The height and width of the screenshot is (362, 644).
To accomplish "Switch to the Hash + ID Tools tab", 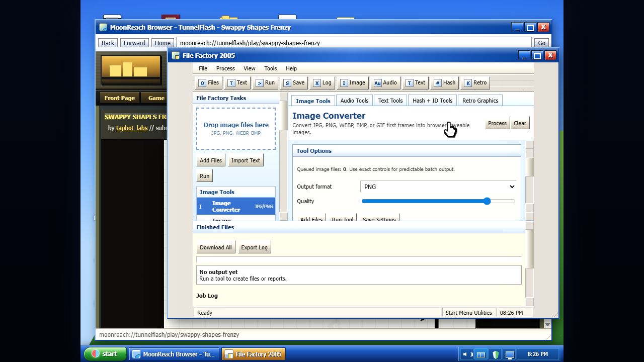I will click(433, 101).
